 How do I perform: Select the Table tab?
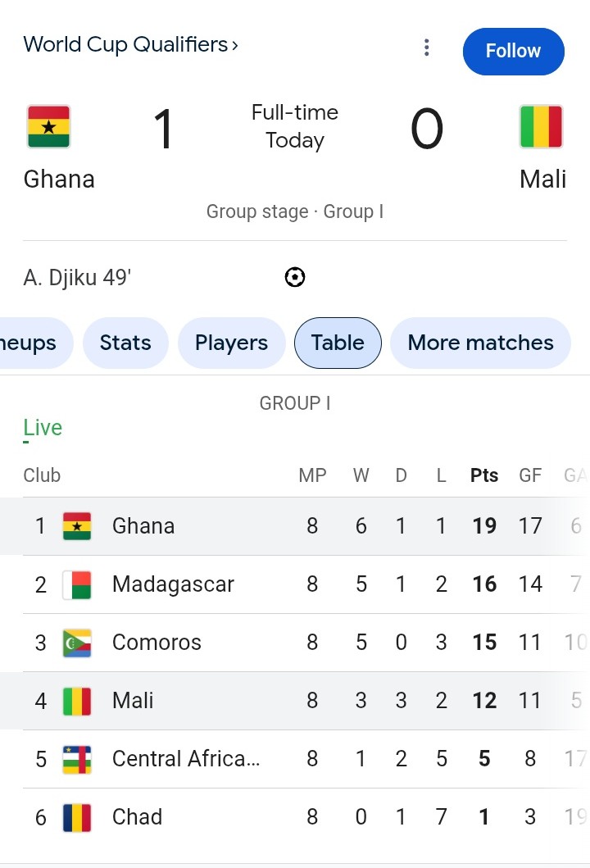pos(338,343)
